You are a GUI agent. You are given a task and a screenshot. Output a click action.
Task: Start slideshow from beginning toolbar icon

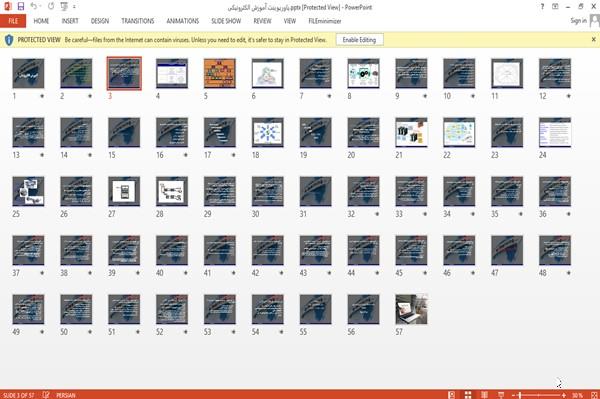[x=64, y=7]
